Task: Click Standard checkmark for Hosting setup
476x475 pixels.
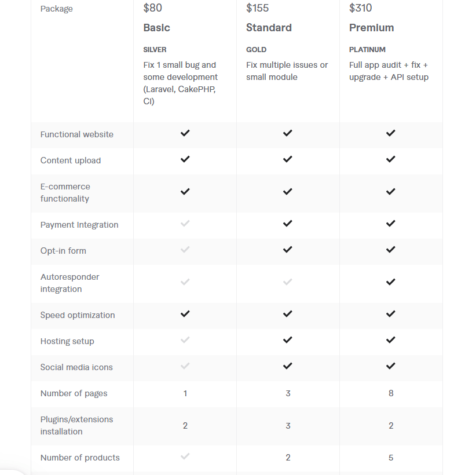Action: (x=288, y=340)
